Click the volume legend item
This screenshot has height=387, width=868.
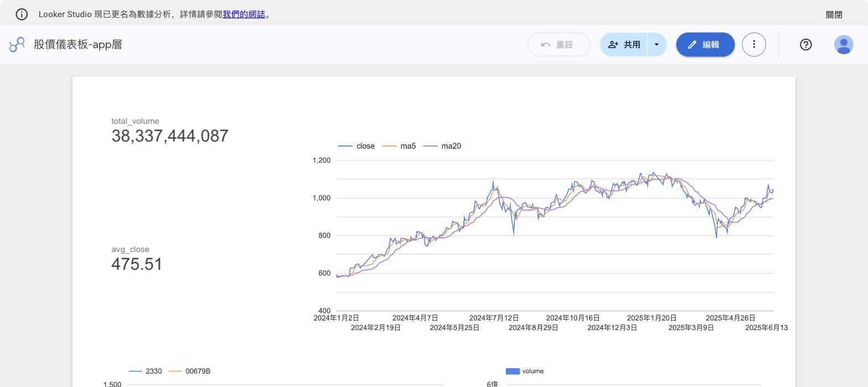(x=525, y=371)
